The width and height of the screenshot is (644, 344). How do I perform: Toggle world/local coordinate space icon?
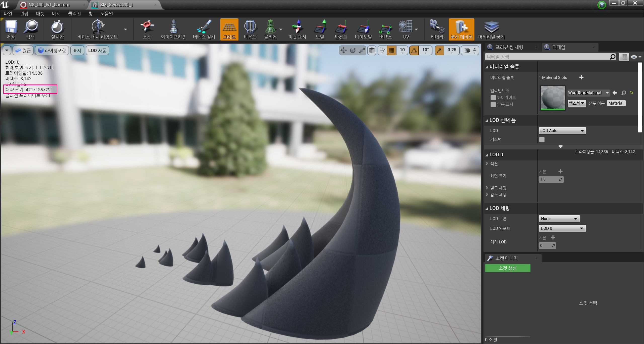coord(372,50)
